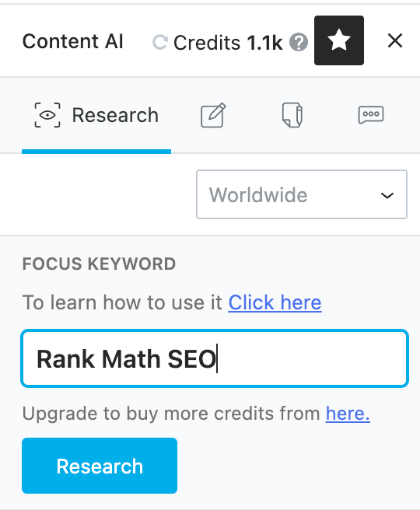Screen dimensions: 420x510
Task: Start research with the blue Research button
Action: [100, 466]
